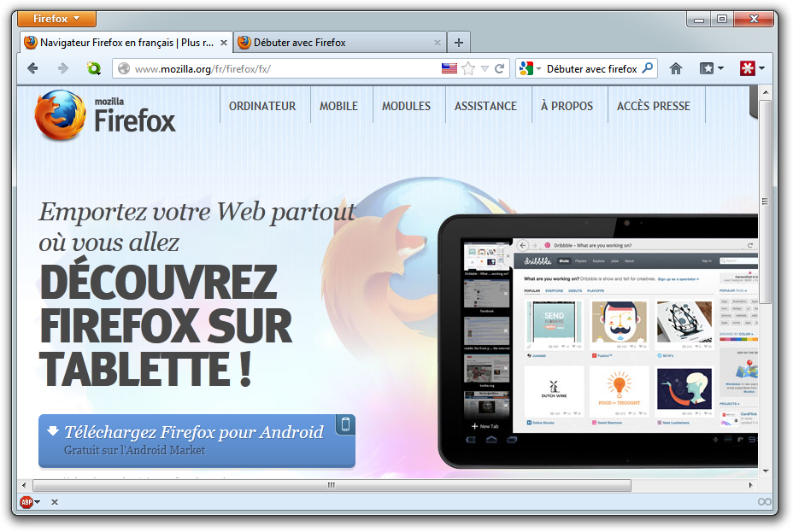Click the vertical scrollbar thumb

click(766, 201)
